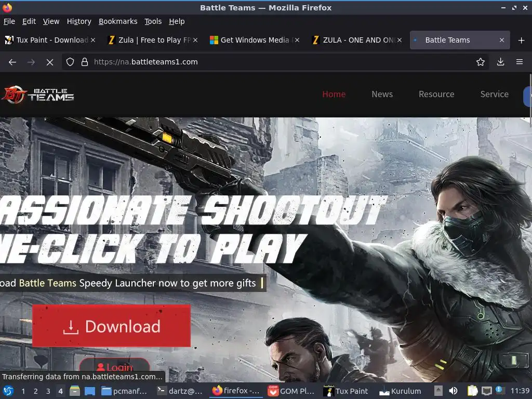
Task: Open the volume control speaker icon
Action: [453, 391]
